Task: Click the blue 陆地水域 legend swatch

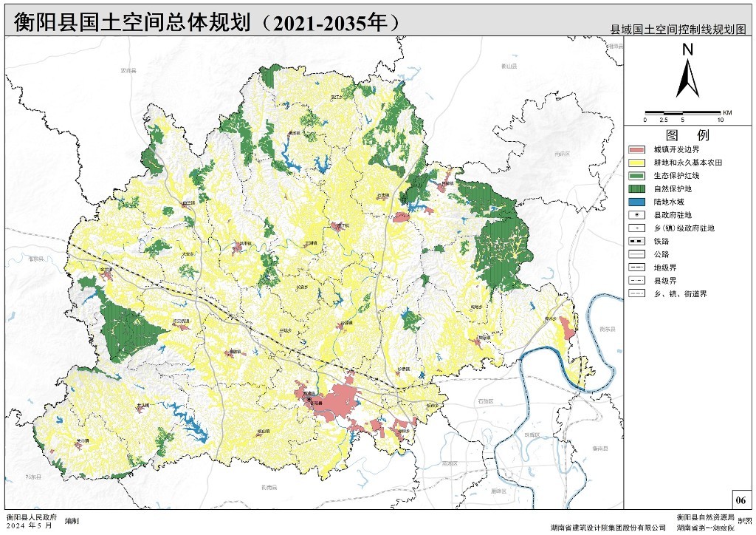Action: point(636,202)
